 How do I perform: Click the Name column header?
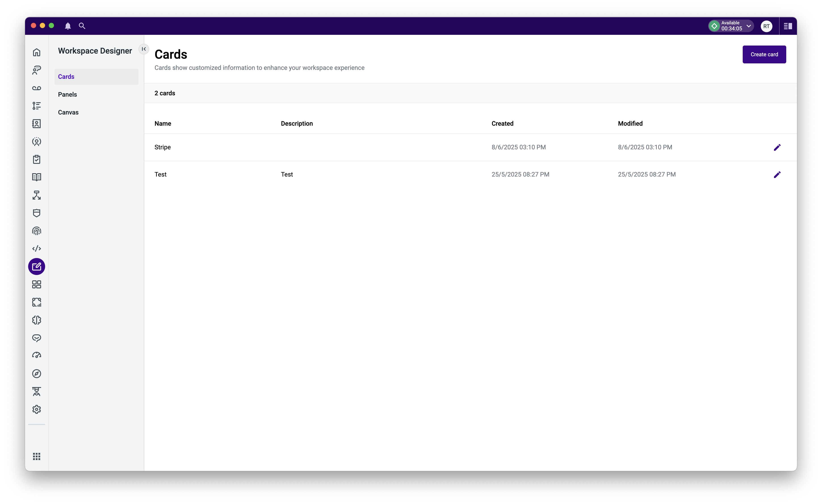point(163,124)
